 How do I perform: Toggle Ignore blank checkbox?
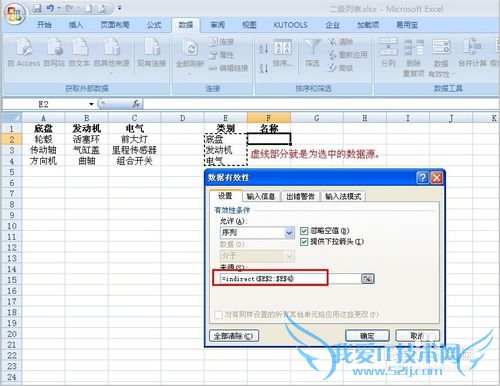click(x=304, y=231)
